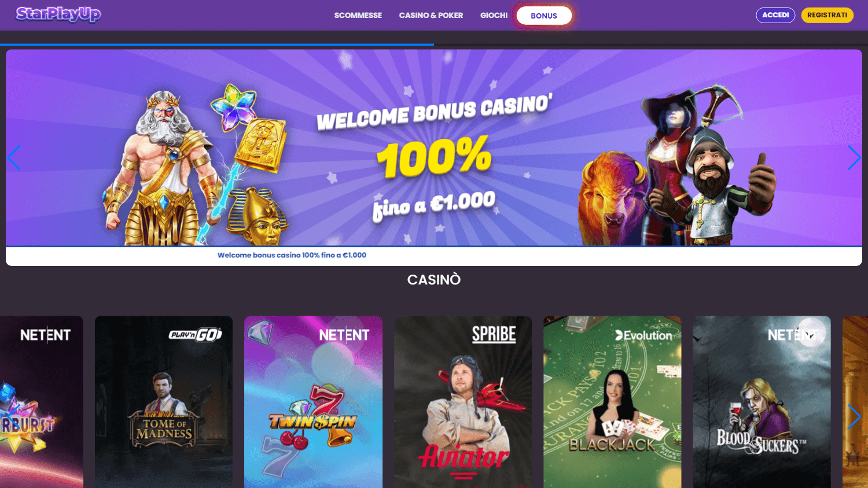Go to previous banner slide arrow
The height and width of the screenshot is (488, 868).
point(14,157)
